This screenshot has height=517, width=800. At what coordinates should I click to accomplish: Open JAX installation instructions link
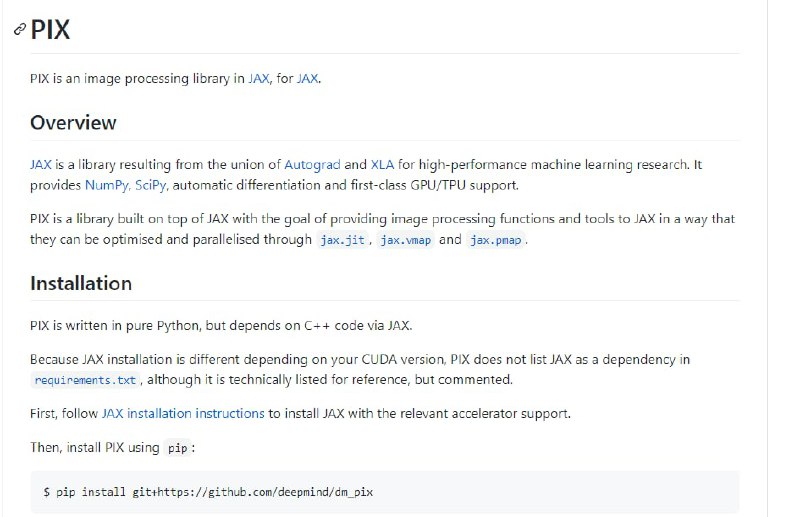pyautogui.click(x=183, y=413)
